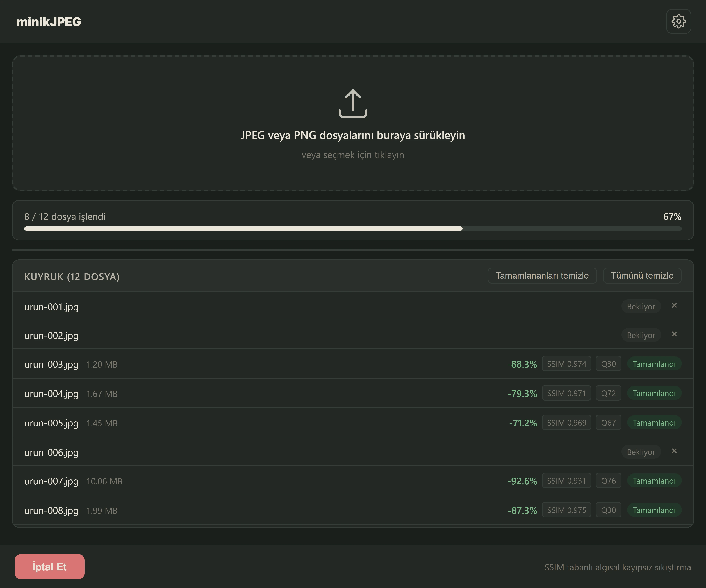Click the minikJPEG app title

pyautogui.click(x=49, y=21)
